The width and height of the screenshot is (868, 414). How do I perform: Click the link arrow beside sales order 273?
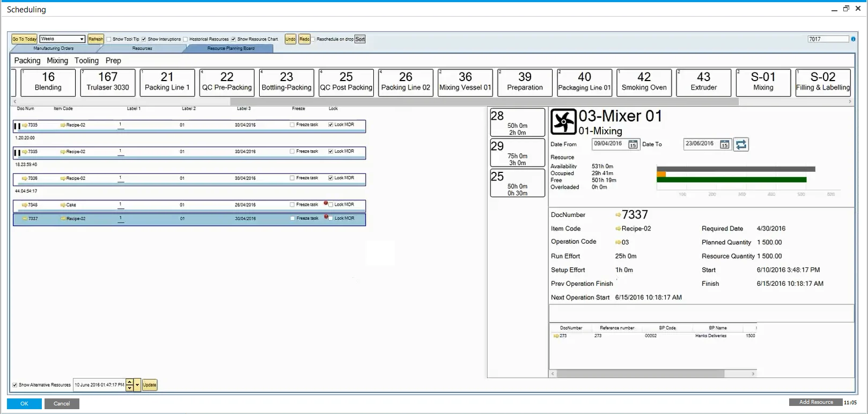tap(556, 336)
